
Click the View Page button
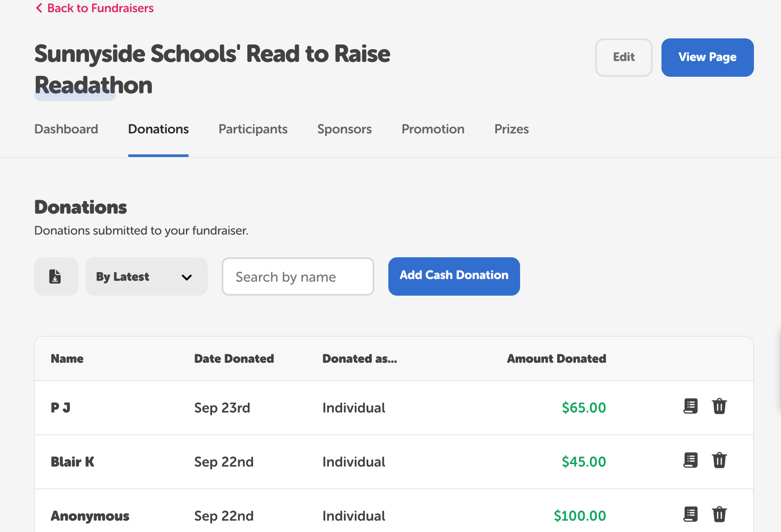tap(707, 57)
